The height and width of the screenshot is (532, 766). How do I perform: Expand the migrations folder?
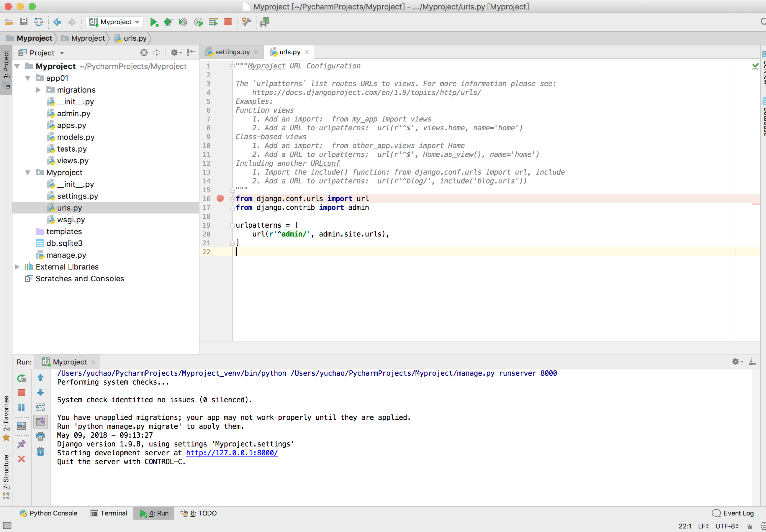pyautogui.click(x=38, y=90)
